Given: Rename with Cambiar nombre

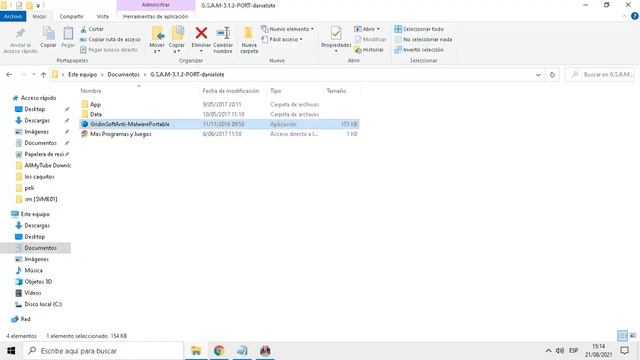Looking at the screenshot, I should click(x=223, y=40).
